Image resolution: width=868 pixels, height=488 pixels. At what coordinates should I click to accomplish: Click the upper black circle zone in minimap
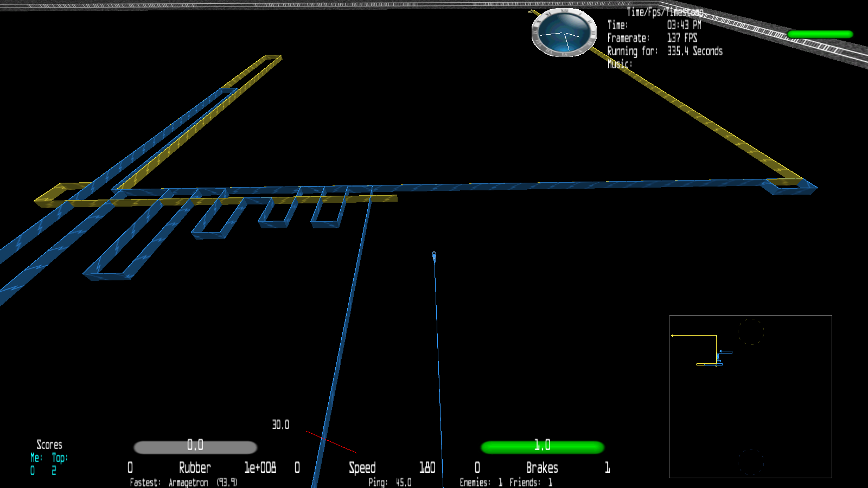(x=750, y=331)
